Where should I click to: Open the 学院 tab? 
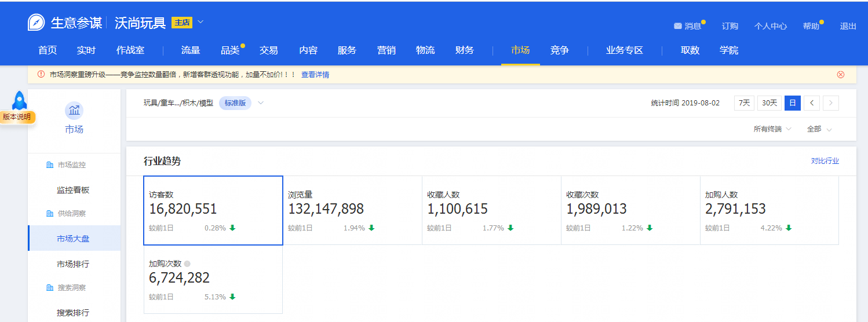pos(729,50)
